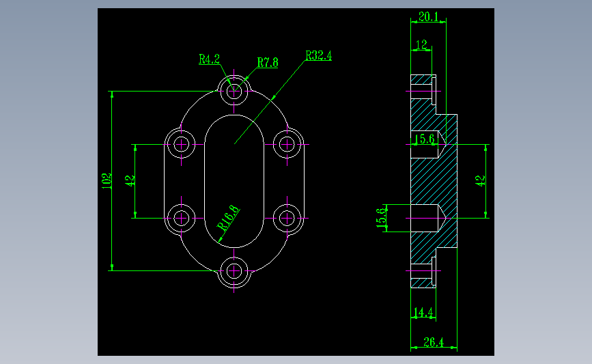Select the horizontal 15.6 dimension inside section
The width and height of the screenshot is (592, 364).
tap(425, 139)
